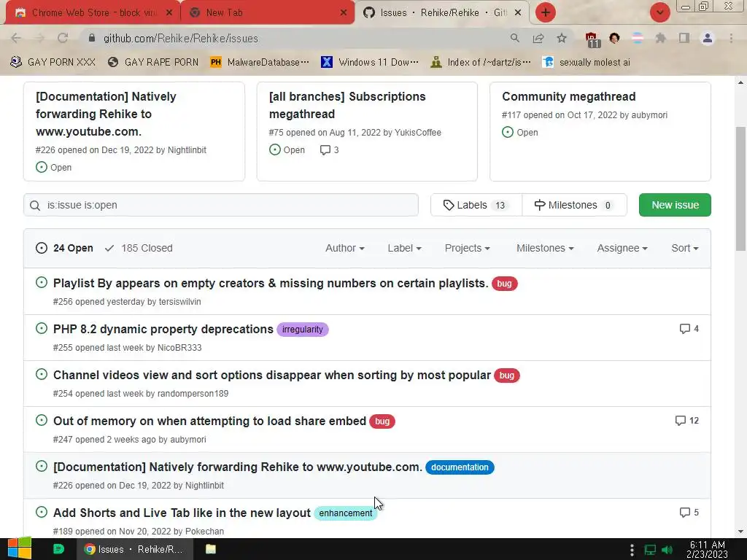Viewport: 747px width, 560px height.
Task: Click the page vertical scrollbar thumb
Action: point(741,189)
